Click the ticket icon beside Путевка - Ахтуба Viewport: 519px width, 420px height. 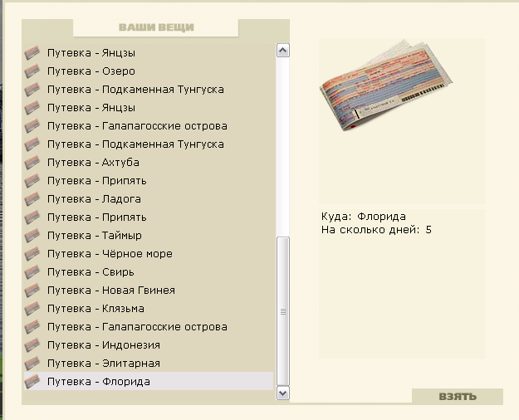tap(32, 163)
